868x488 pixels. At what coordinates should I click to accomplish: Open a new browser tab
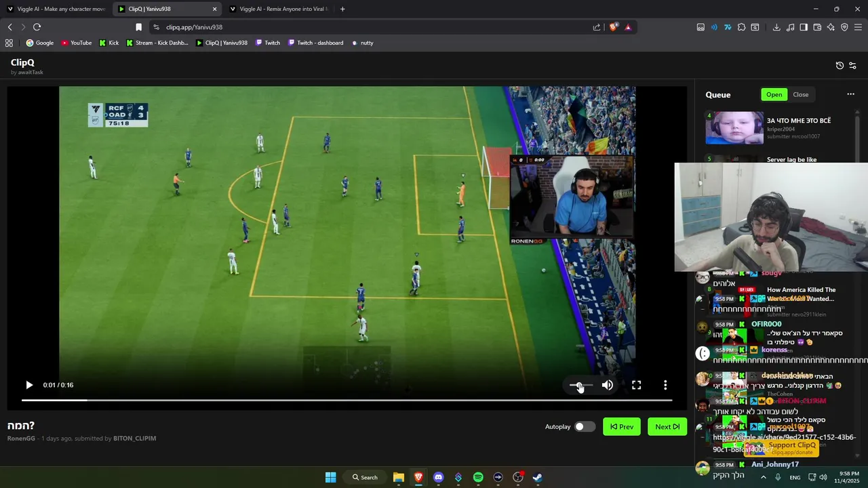342,9
